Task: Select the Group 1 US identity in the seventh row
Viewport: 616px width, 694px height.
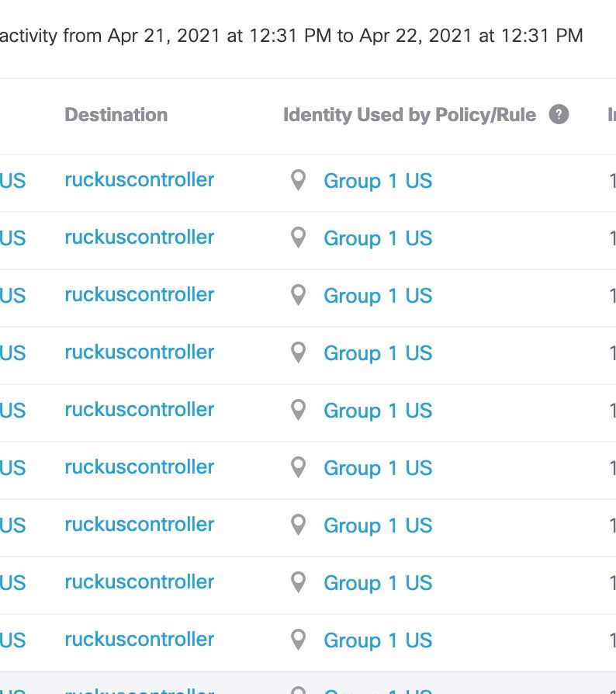Action: click(x=378, y=526)
